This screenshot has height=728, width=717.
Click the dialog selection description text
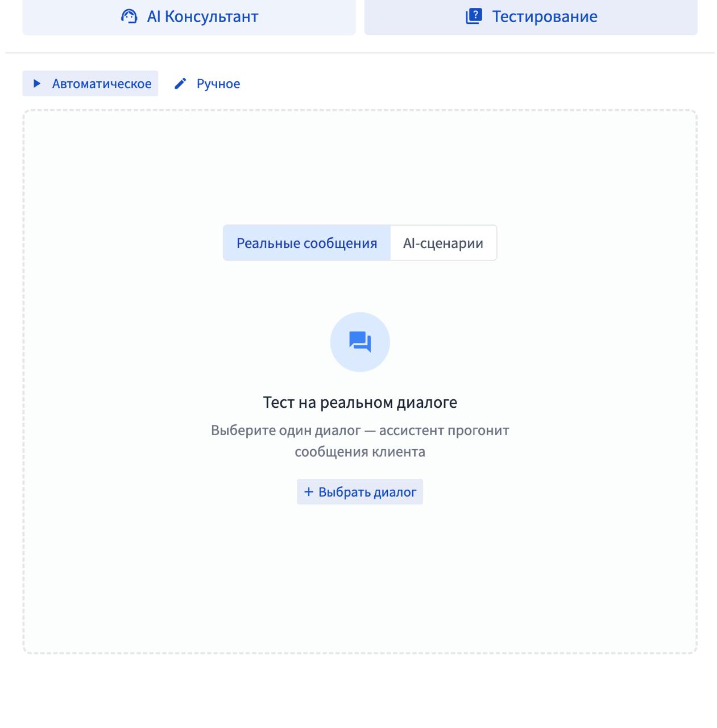(359, 441)
